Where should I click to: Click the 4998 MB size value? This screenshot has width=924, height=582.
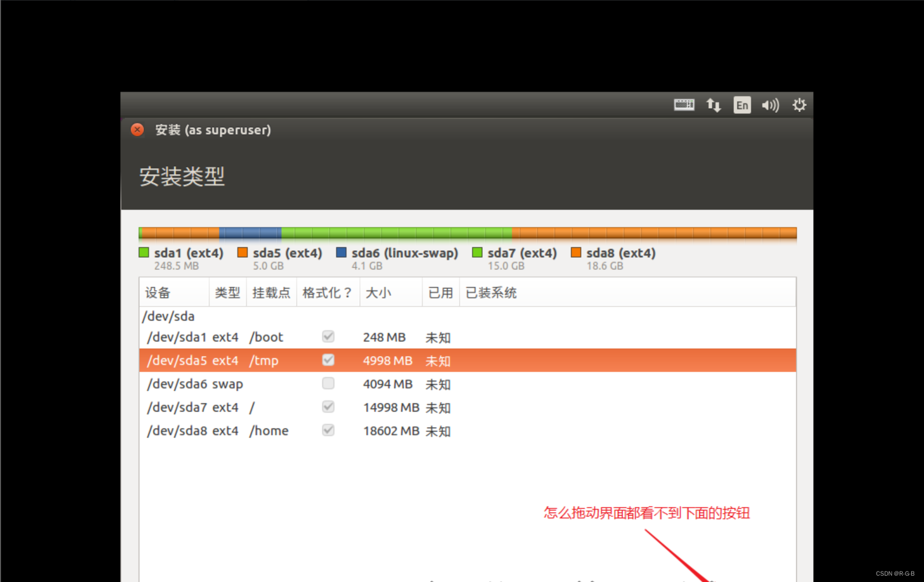388,361
